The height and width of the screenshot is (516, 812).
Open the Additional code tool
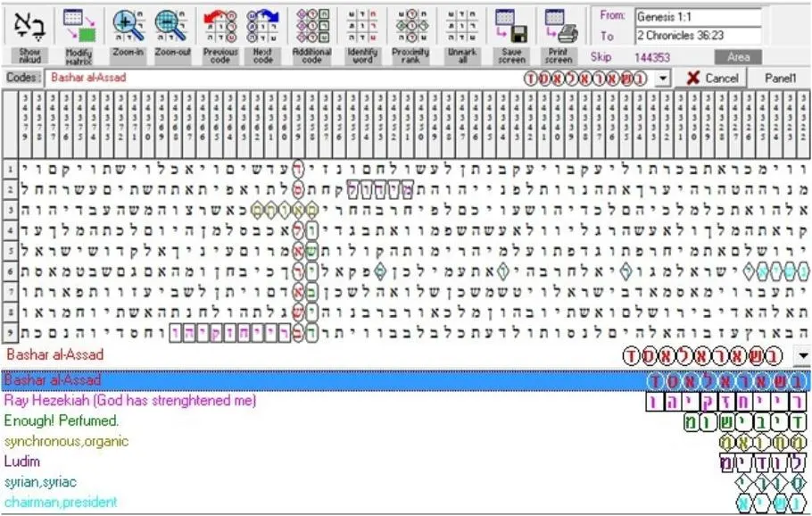click(311, 34)
